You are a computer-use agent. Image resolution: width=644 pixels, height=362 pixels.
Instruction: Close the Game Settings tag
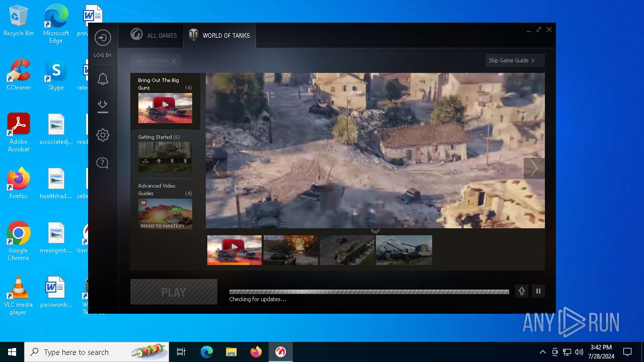pos(174,61)
